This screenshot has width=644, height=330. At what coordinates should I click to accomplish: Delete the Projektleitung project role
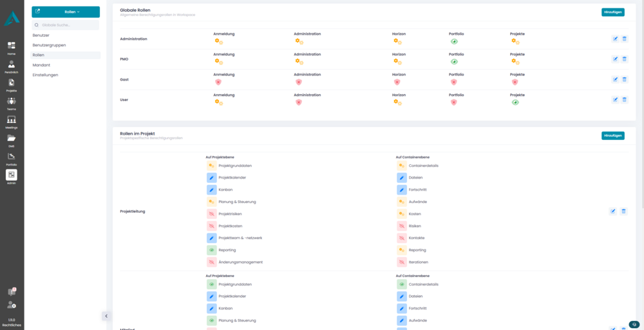[623, 211]
